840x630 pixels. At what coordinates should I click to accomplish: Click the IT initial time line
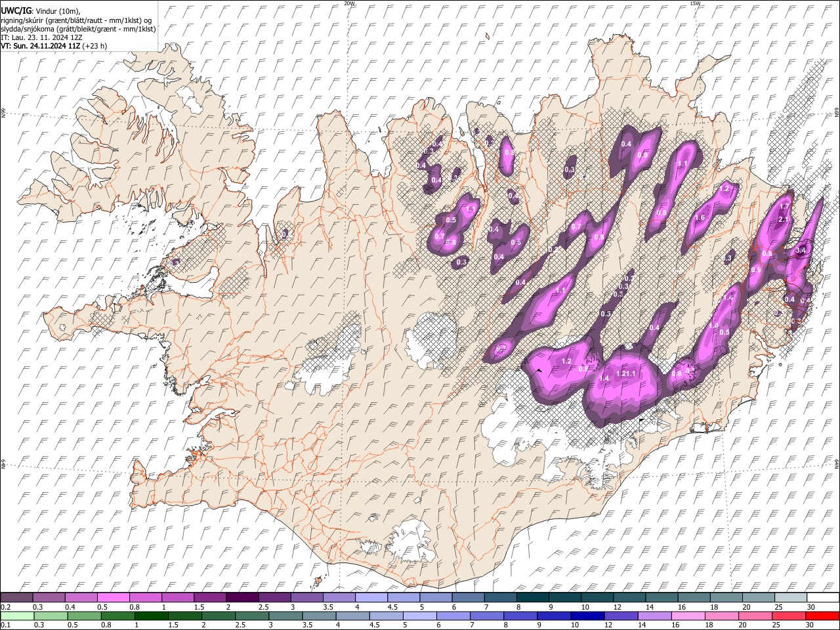click(41, 37)
